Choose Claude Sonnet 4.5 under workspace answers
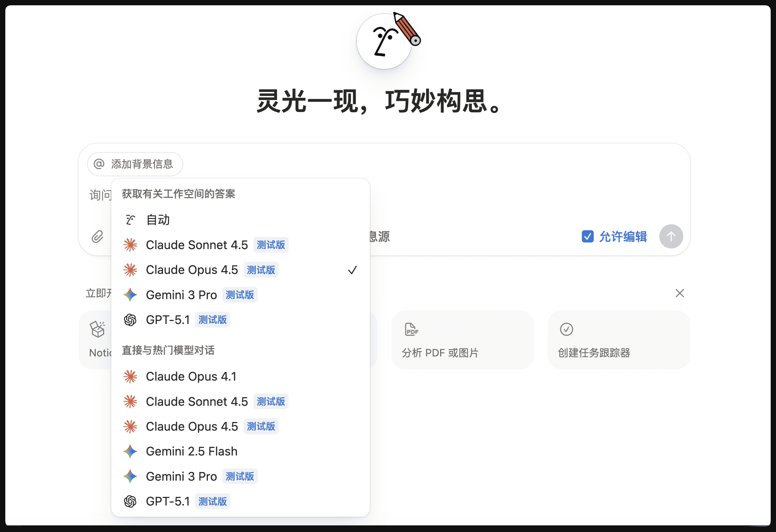This screenshot has width=776, height=532. 241,245
